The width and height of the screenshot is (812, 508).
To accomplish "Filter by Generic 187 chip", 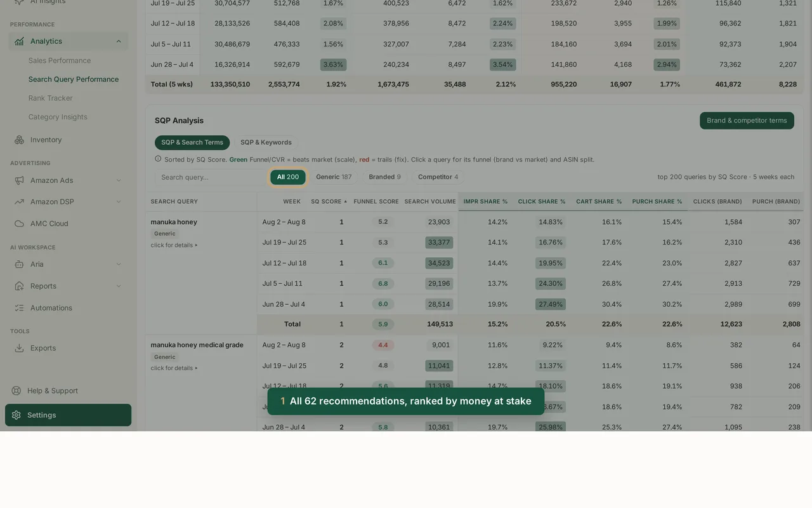I will point(334,177).
